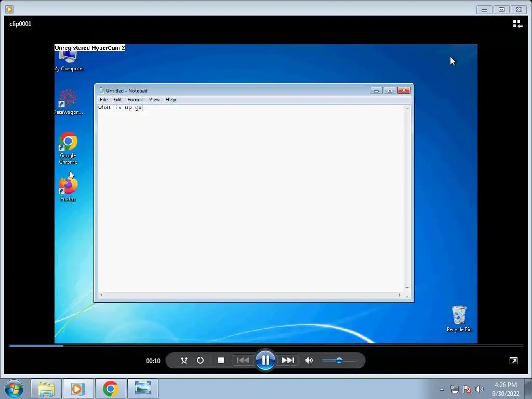
Task: View the video in full screen
Action: (514, 361)
